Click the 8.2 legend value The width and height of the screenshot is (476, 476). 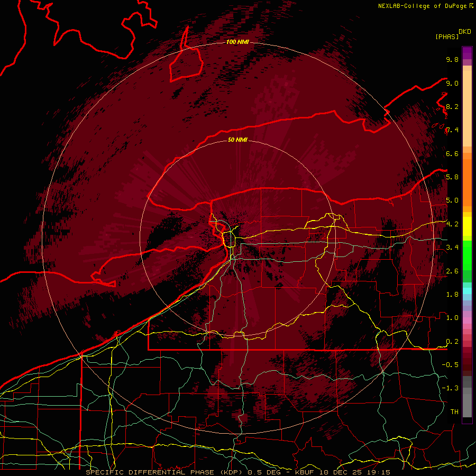tap(452, 106)
